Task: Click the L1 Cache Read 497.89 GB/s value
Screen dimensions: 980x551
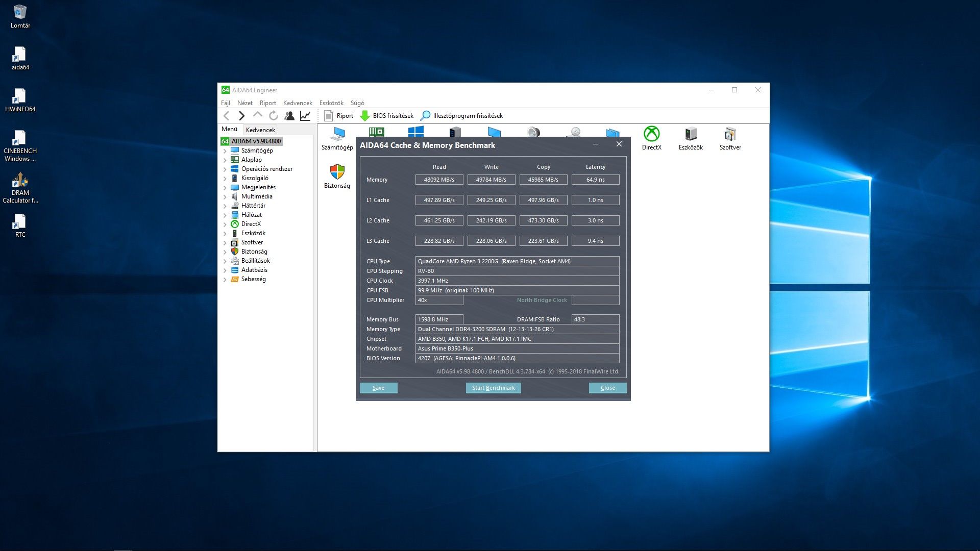Action: [439, 200]
